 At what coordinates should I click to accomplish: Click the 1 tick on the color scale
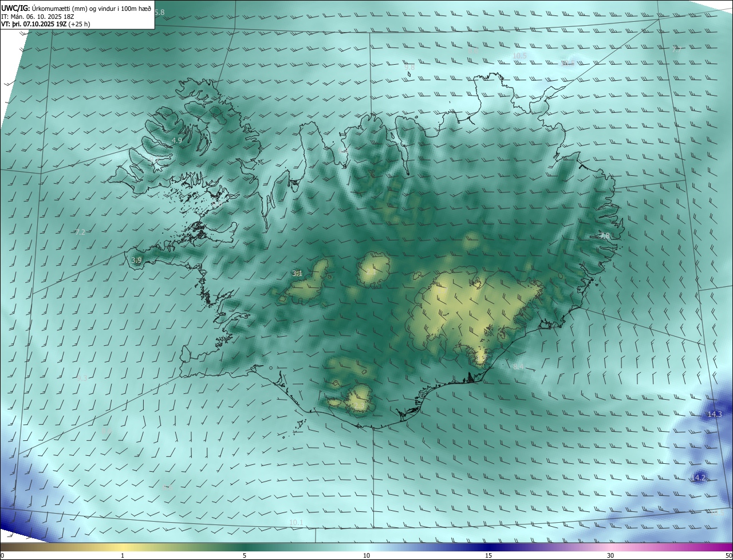[123, 555]
